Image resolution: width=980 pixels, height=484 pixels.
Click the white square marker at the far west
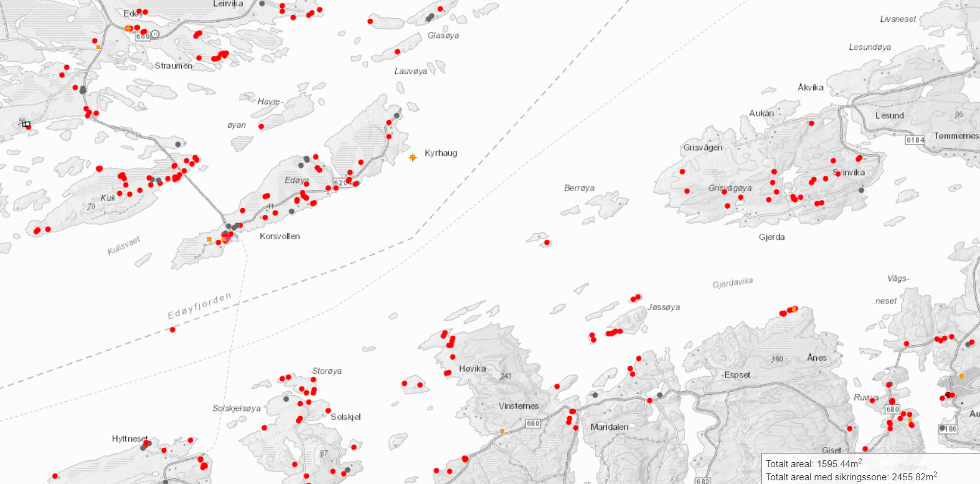point(27,125)
